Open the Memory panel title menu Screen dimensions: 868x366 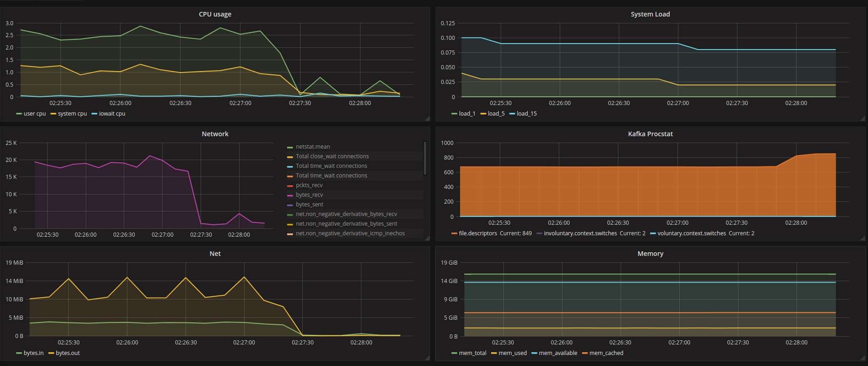tap(650, 254)
